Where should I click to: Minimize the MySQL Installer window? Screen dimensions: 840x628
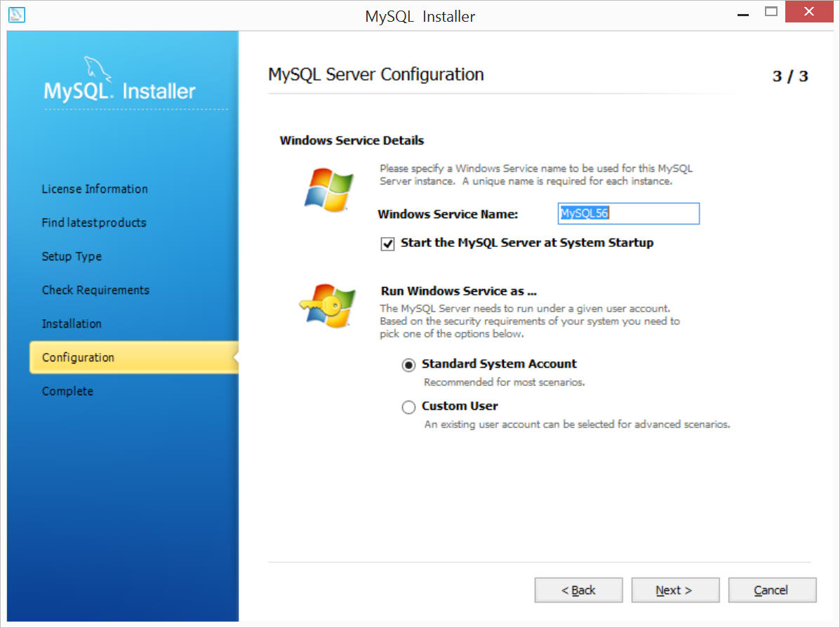(x=743, y=14)
